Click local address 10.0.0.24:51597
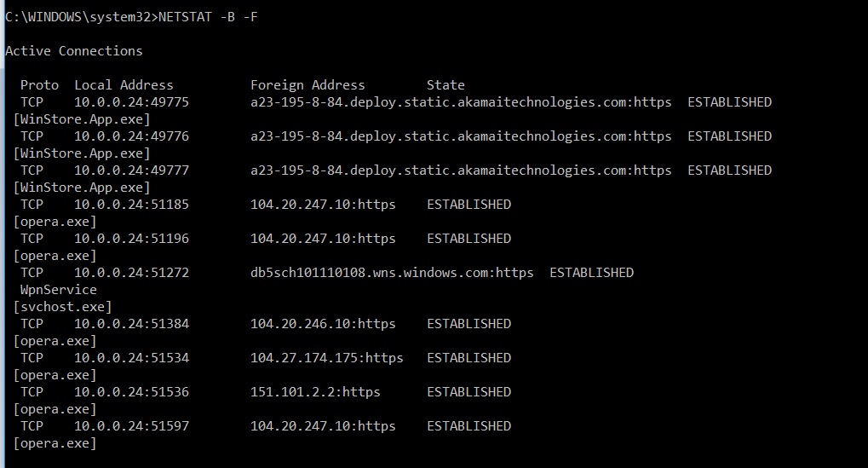Viewport: 868px width, 468px height. point(132,426)
